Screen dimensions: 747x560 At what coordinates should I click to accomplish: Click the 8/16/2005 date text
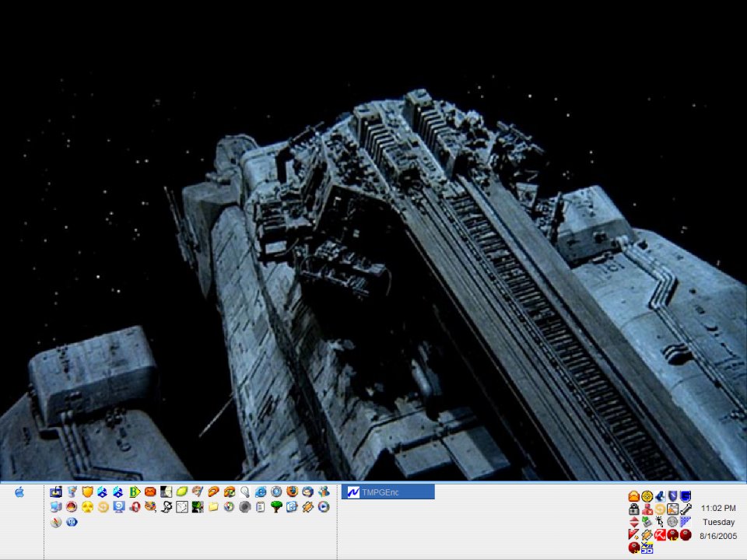(718, 536)
